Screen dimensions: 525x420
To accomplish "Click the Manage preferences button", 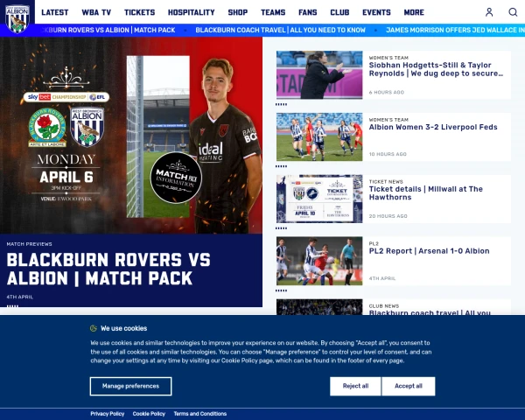I will (130, 386).
